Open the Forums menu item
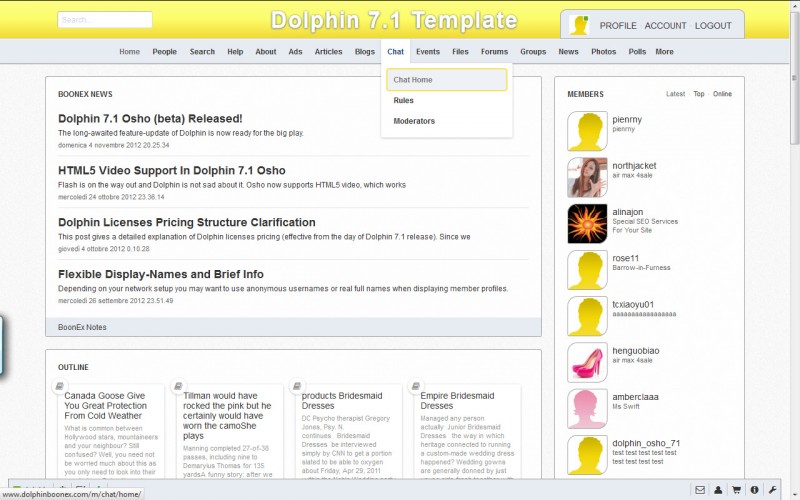Viewport: 800px width, 500px height. pos(494,52)
